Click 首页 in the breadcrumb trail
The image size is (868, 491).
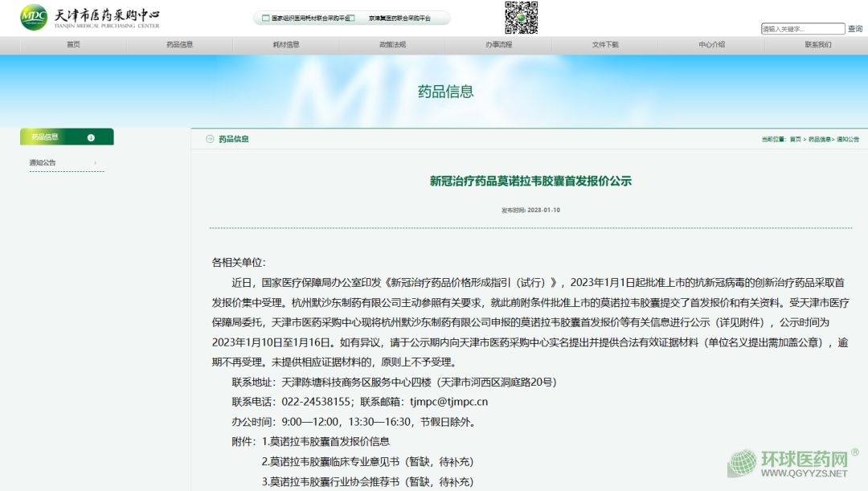coord(795,139)
